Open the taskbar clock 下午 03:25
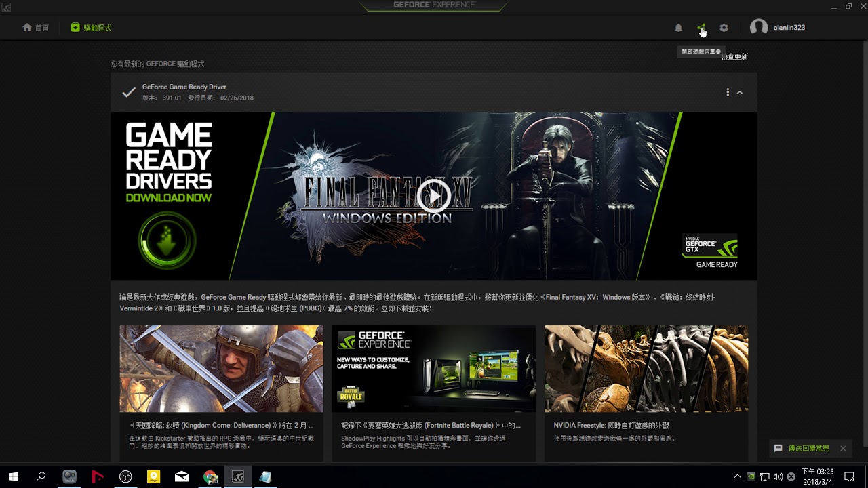868x488 pixels. (817, 471)
